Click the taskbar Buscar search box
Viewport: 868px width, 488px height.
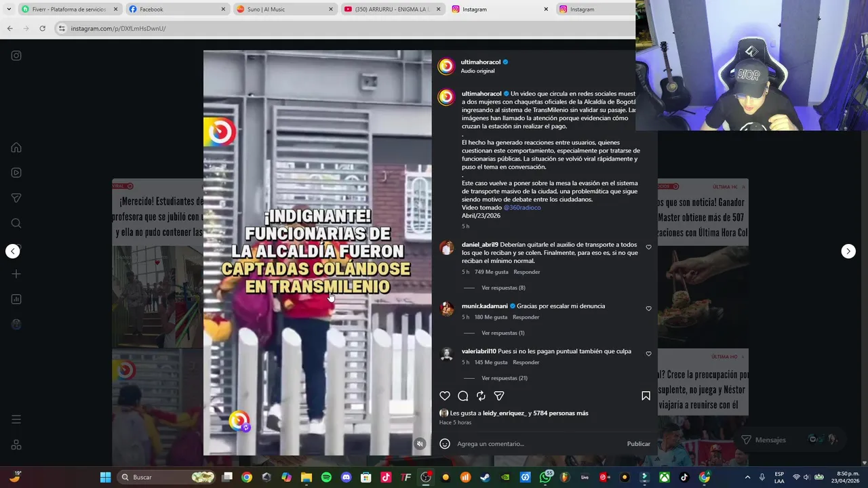tap(167, 477)
